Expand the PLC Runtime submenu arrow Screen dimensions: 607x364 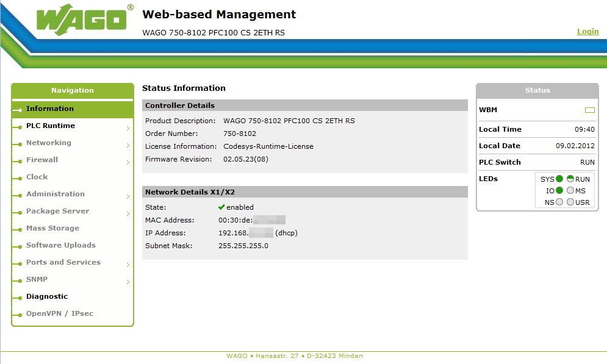pos(128,128)
